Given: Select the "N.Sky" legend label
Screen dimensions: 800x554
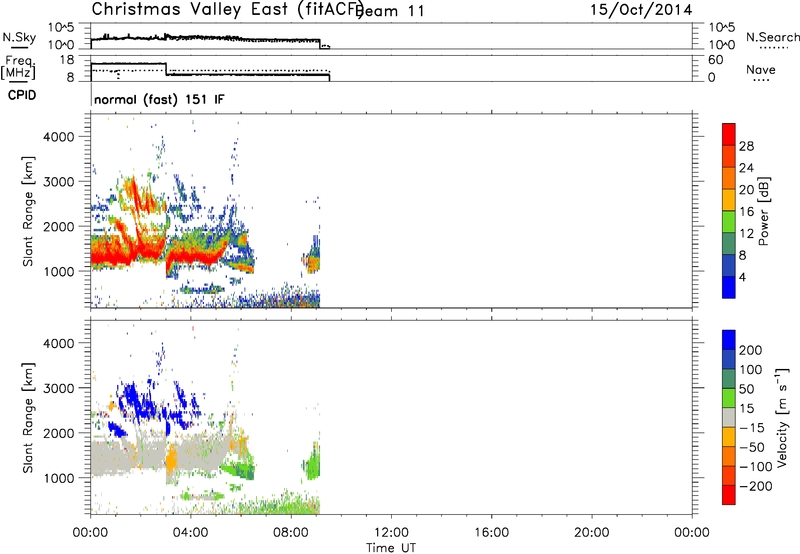Looking at the screenshot, I should [19, 37].
